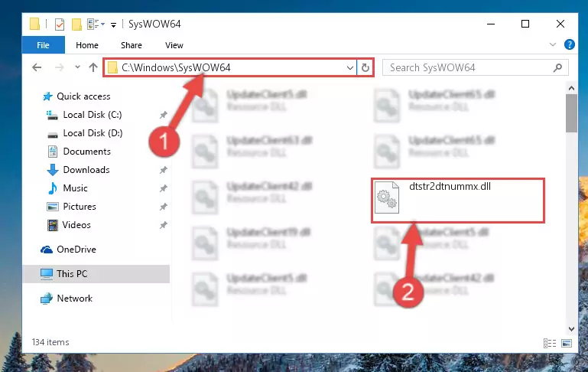Open Videos in the sidebar
Viewport: 588px width, 372px height.
76,225
